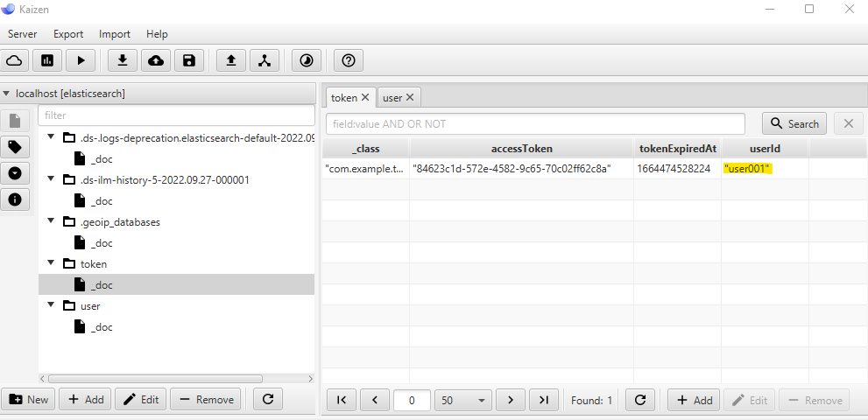This screenshot has width=868, height=420.
Task: Collapse the .ds-ilm-history-5 index node
Action: [x=52, y=178]
